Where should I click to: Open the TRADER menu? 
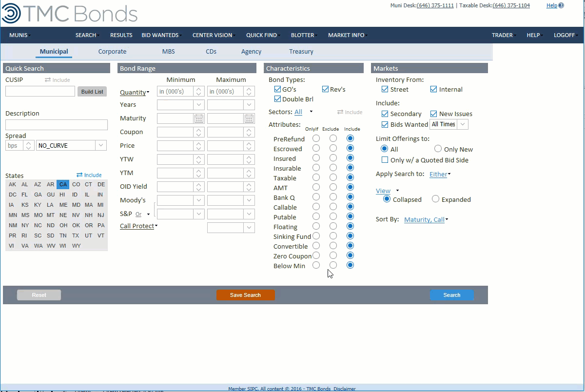click(x=504, y=35)
